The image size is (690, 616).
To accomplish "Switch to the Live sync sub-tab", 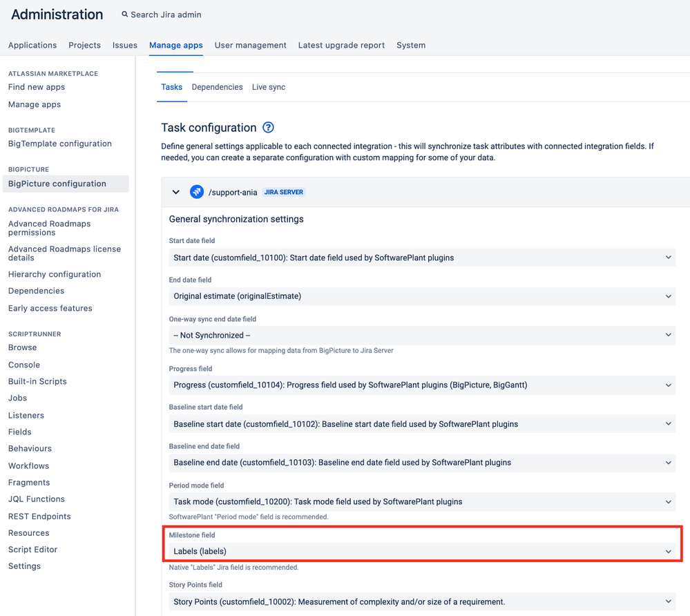I will 269,87.
